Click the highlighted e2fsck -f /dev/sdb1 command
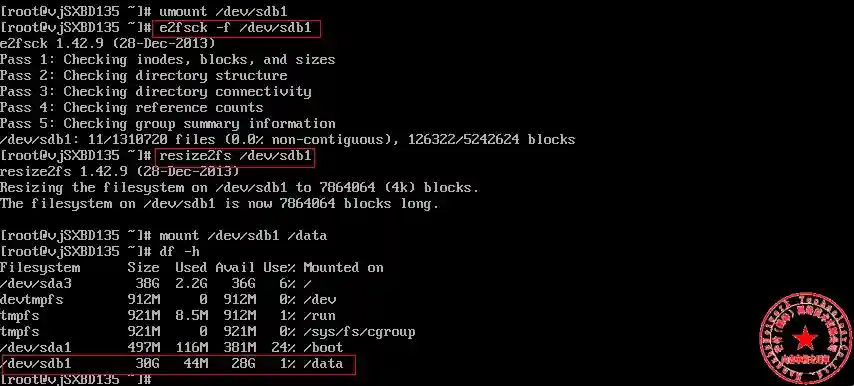Viewport: 854px width, 386px height. (236, 27)
